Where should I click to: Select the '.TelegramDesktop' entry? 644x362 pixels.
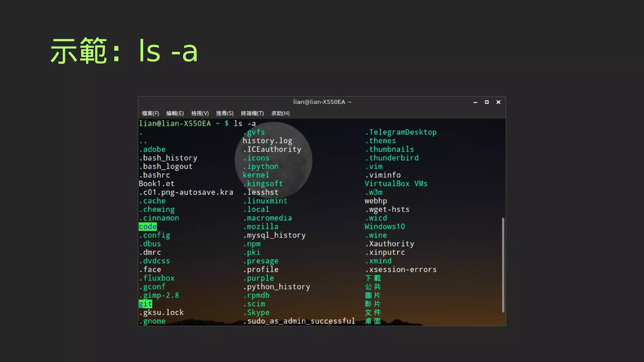pyautogui.click(x=401, y=132)
